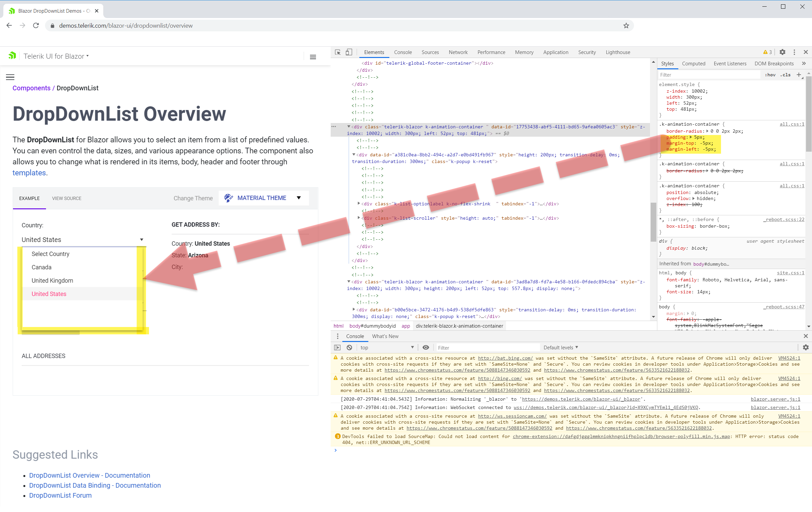Screen dimensions: 812x512
Task: Open the hamburger menu beside Telerik header
Action: (313, 57)
